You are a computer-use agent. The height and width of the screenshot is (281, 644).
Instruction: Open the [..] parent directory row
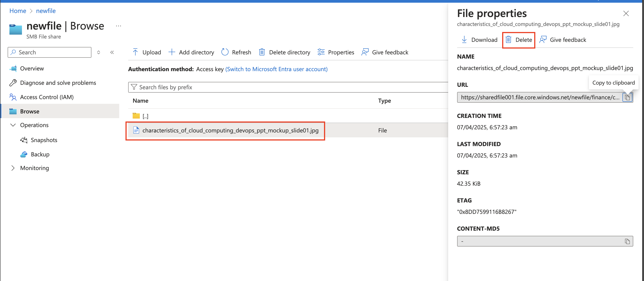(288, 116)
